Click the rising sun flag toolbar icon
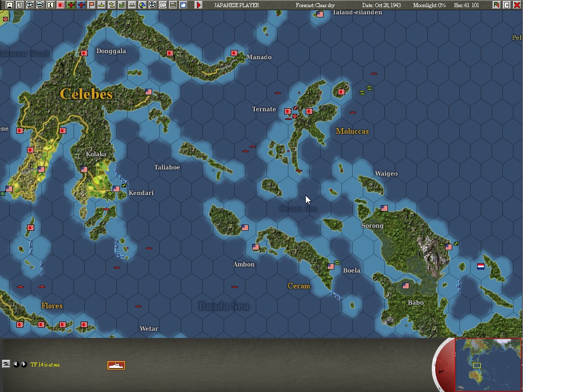588x392 pixels. pos(60,5)
